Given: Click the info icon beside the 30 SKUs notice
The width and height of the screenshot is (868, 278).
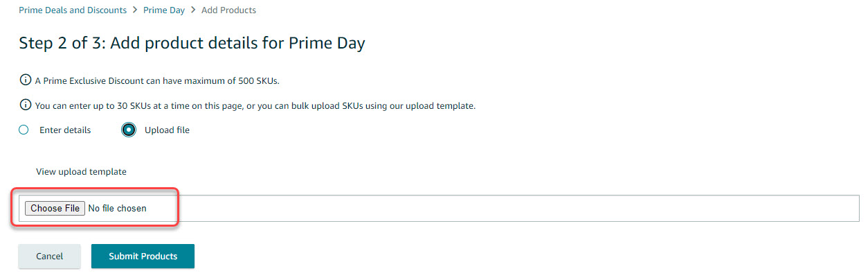Looking at the screenshot, I should (26, 105).
